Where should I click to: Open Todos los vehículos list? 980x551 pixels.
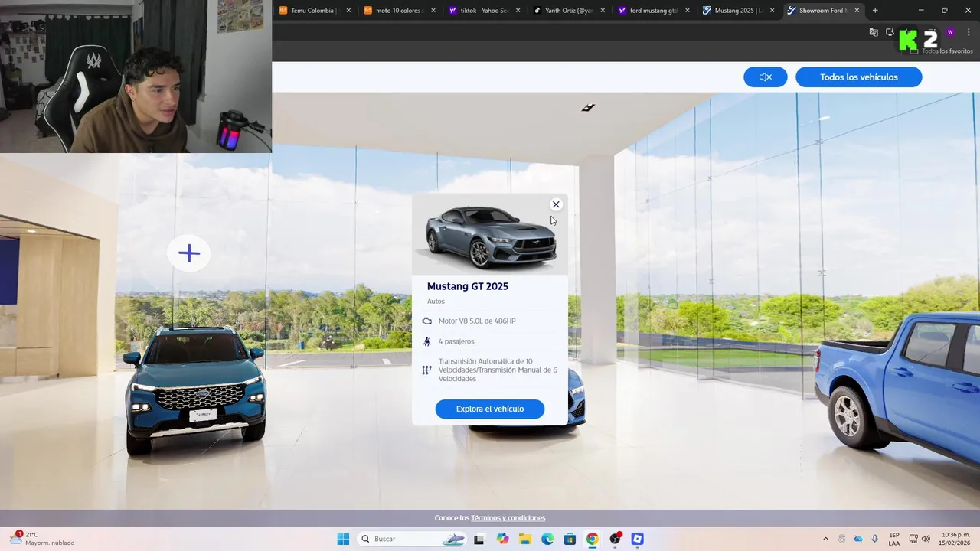(x=858, y=77)
